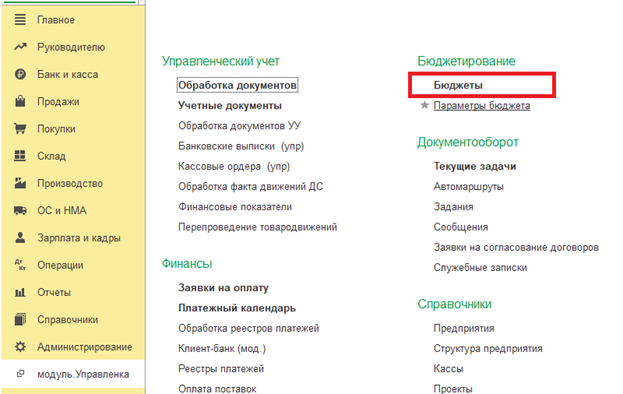Click the Банк и касса coin icon
Image resolution: width=623 pixels, height=394 pixels.
coord(20,74)
